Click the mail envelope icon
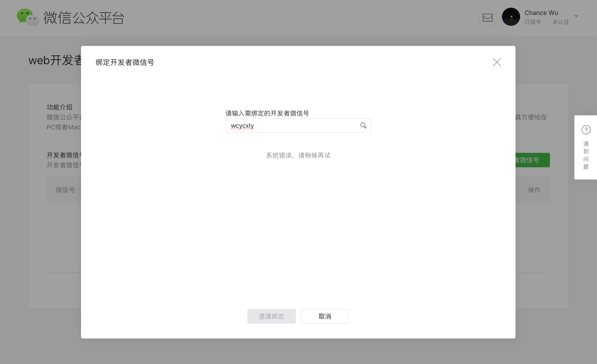Viewport: 597px width, 364px height. pyautogui.click(x=487, y=17)
